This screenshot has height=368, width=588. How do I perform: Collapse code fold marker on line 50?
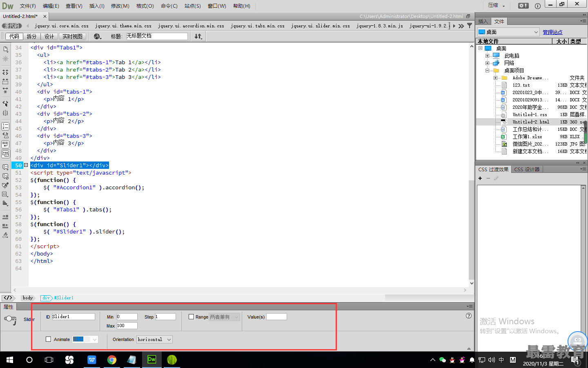[26, 165]
